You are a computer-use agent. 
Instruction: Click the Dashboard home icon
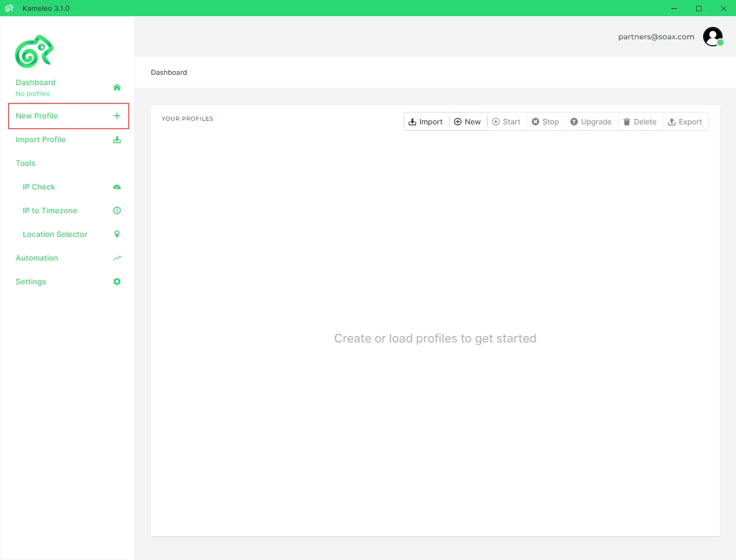pyautogui.click(x=117, y=87)
